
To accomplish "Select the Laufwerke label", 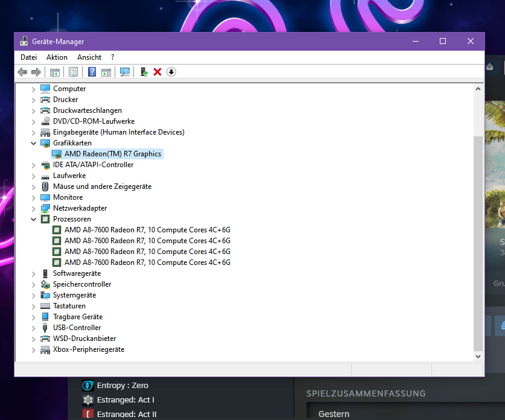I will (69, 176).
